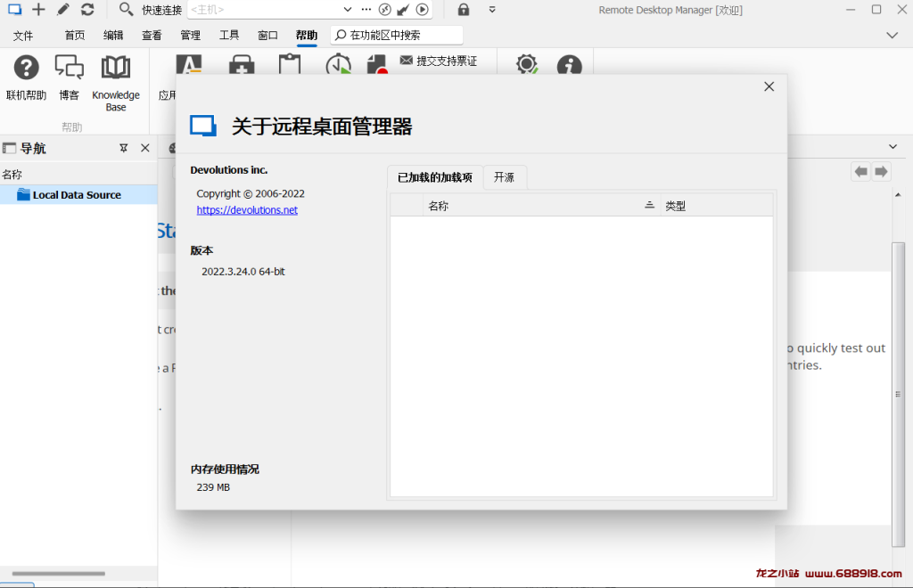Click the info circle About icon in ribbon
Image resolution: width=913 pixels, height=588 pixels.
pos(570,64)
